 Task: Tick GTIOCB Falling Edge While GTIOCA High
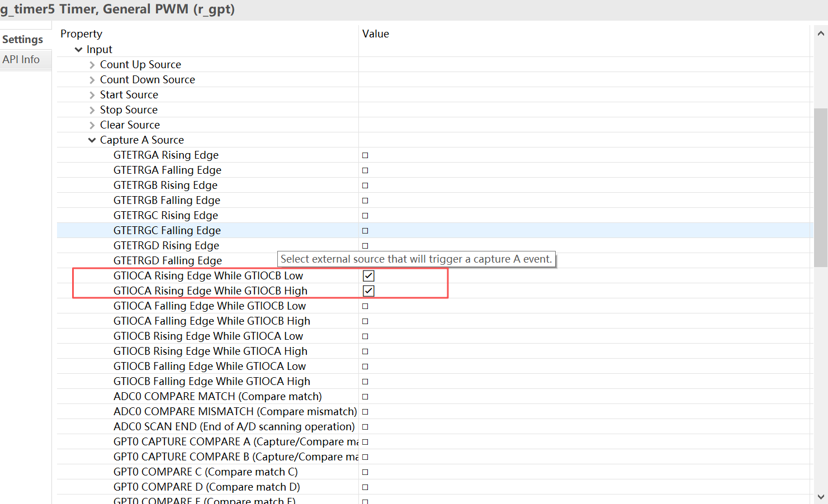(365, 382)
